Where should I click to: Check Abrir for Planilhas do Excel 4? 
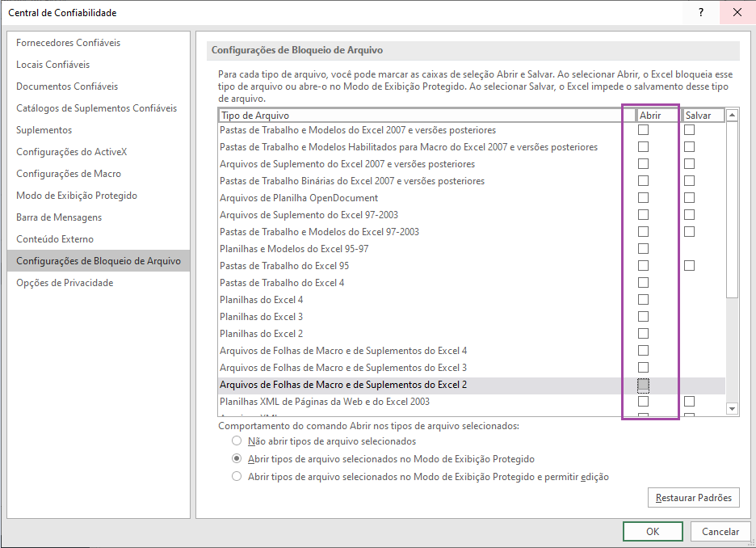point(643,300)
